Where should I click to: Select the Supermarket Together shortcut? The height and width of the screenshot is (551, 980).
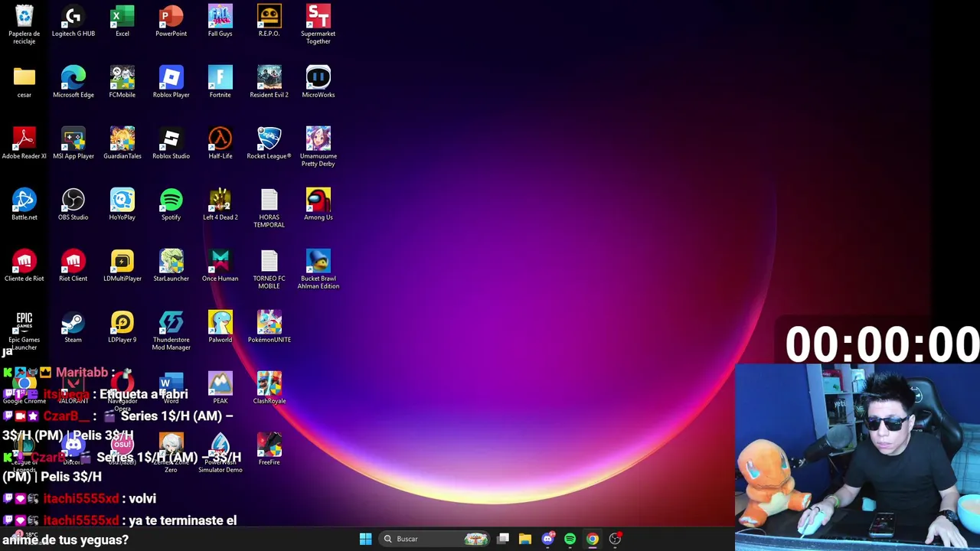pos(318,24)
